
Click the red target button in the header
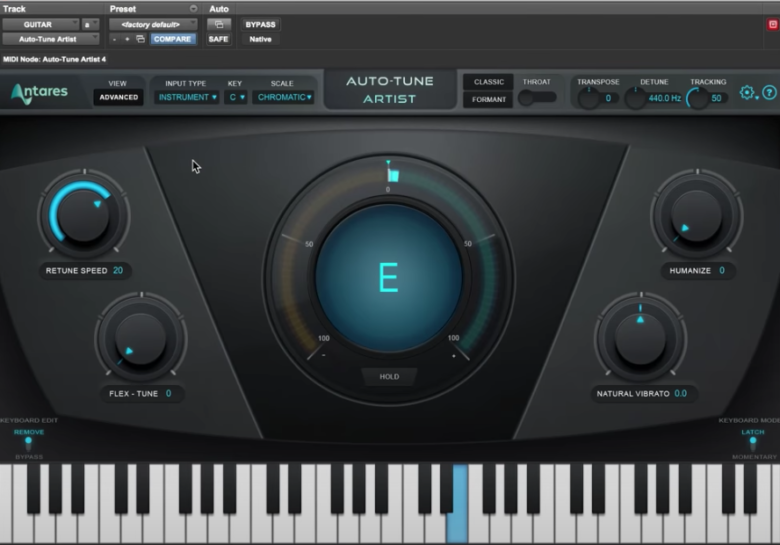(773, 24)
